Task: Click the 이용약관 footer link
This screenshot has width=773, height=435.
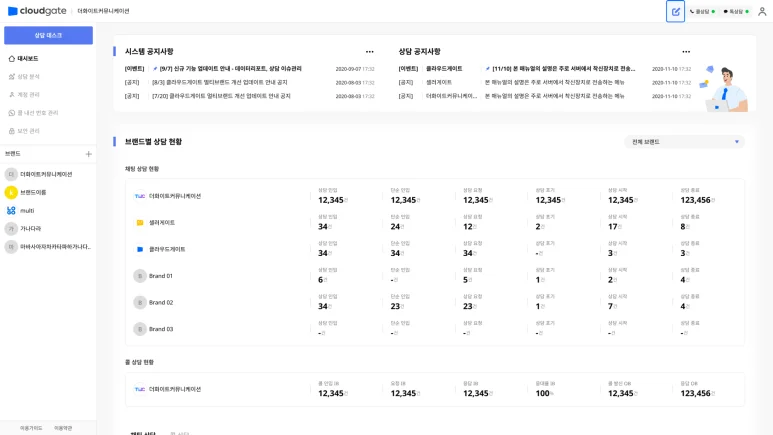Action: (x=63, y=427)
